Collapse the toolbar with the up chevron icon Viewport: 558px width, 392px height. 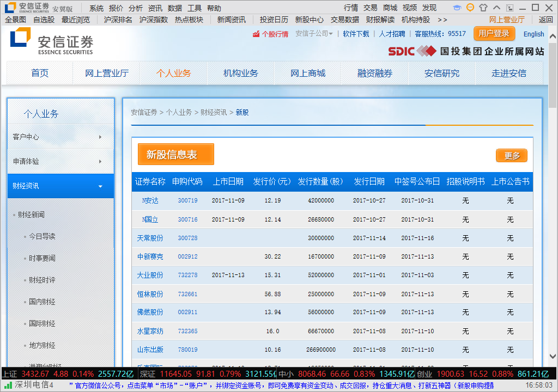pos(497,8)
